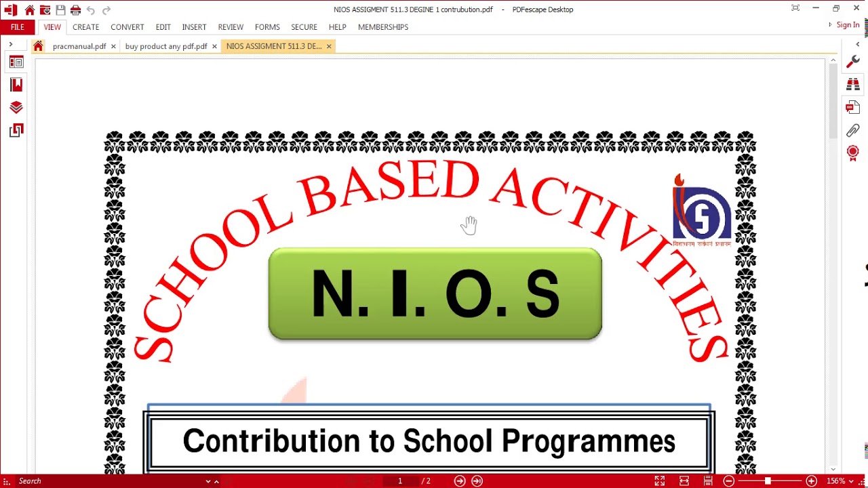Open the CREATE ribbon tab
Image resolution: width=868 pixels, height=488 pixels.
(x=86, y=27)
